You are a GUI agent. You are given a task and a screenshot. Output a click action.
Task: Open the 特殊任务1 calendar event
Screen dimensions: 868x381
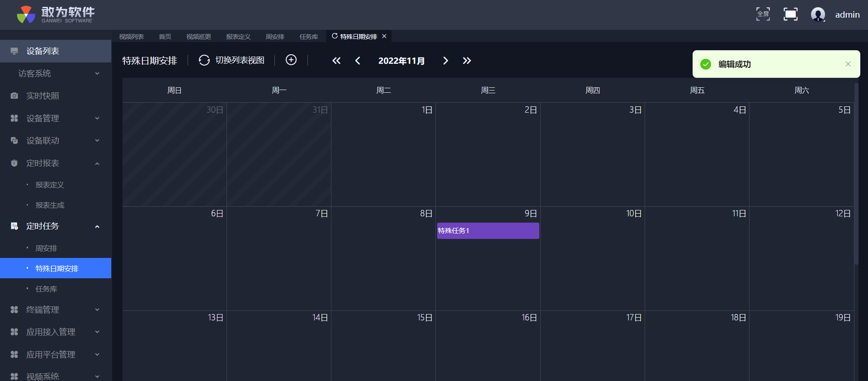tap(488, 231)
